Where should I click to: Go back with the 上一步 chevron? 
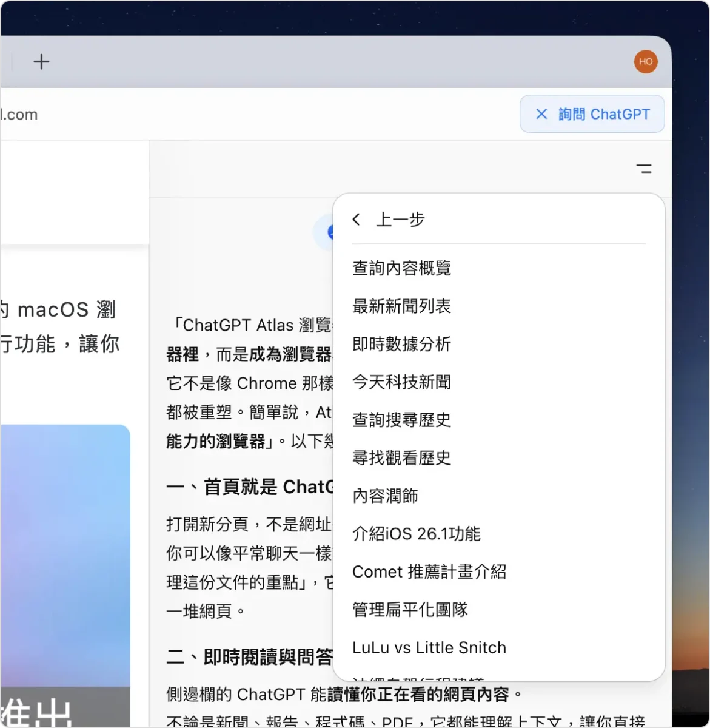[x=357, y=220]
